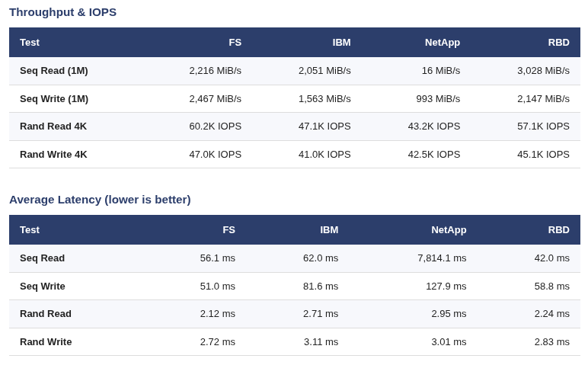This screenshot has height=365, width=588.
Task: Click the FS column header in the throughput table
Action: coord(235,43)
